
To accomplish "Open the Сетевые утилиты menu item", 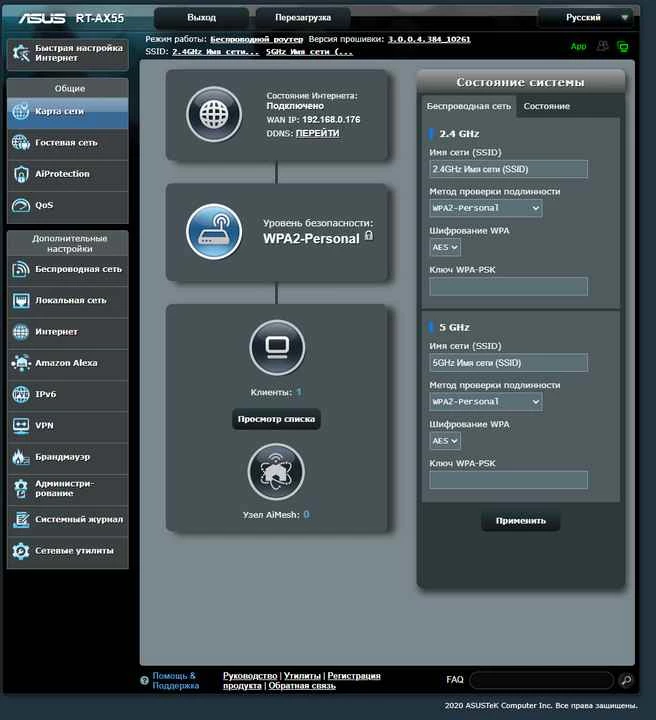I will [x=68, y=551].
